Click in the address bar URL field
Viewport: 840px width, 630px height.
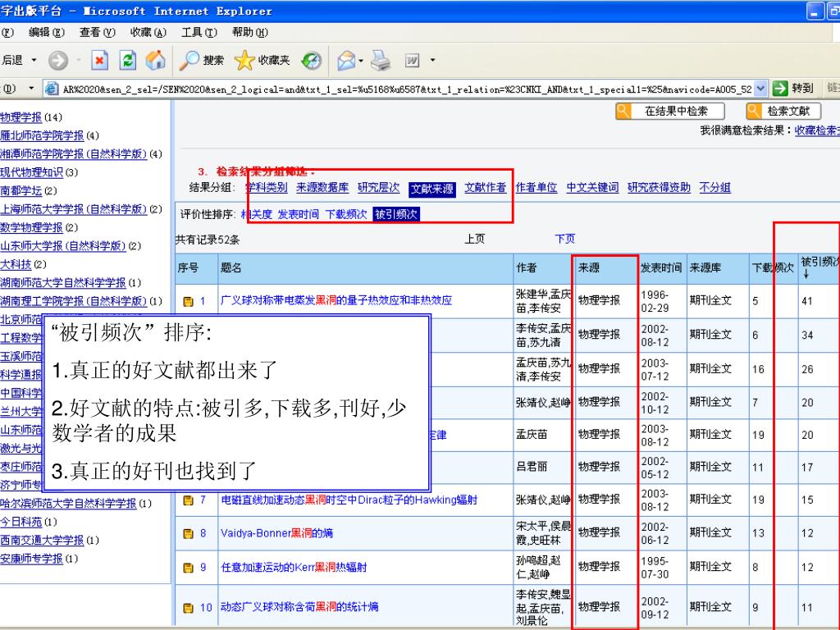click(406, 89)
